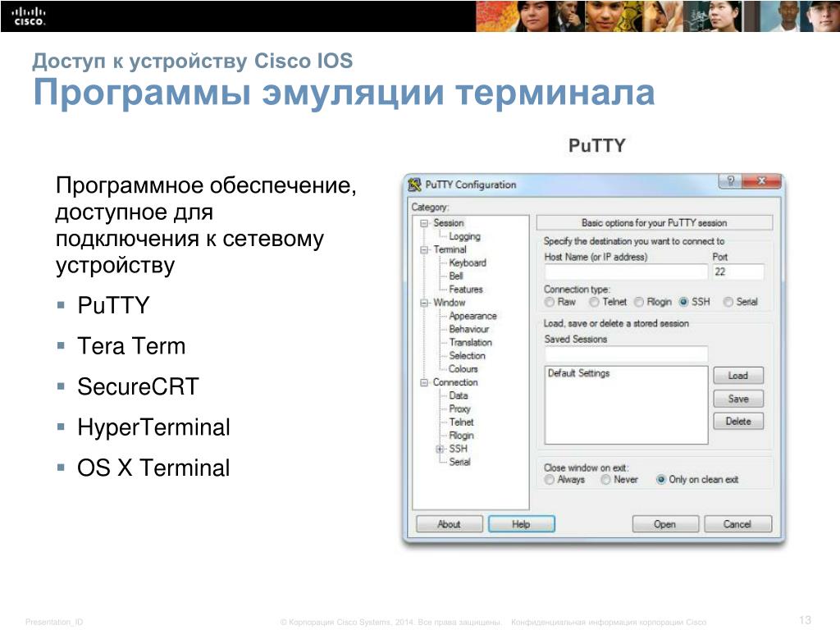
Task: Open the Keyboard settings category
Action: [x=468, y=263]
